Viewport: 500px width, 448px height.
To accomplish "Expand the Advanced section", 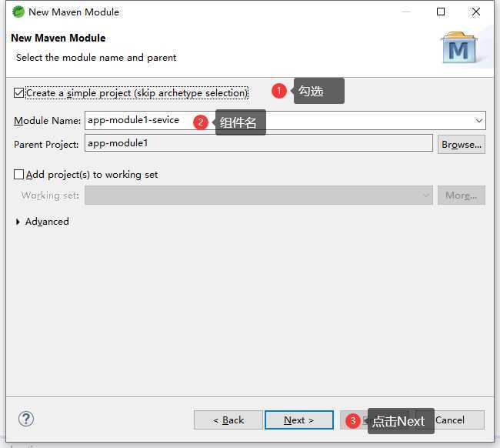I will pos(18,222).
